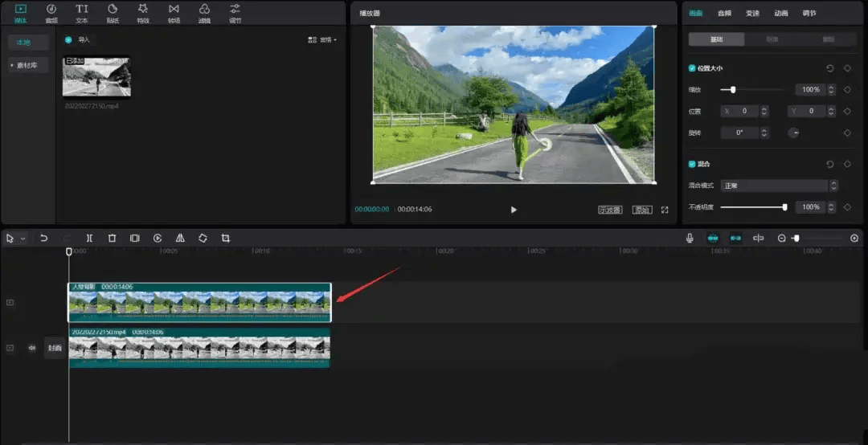Click the position X value field
Image resolution: width=868 pixels, height=445 pixels.
coord(739,111)
